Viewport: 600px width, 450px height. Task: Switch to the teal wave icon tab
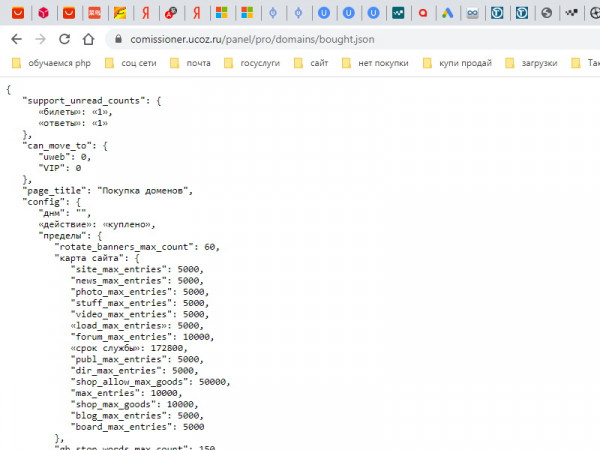pos(398,13)
